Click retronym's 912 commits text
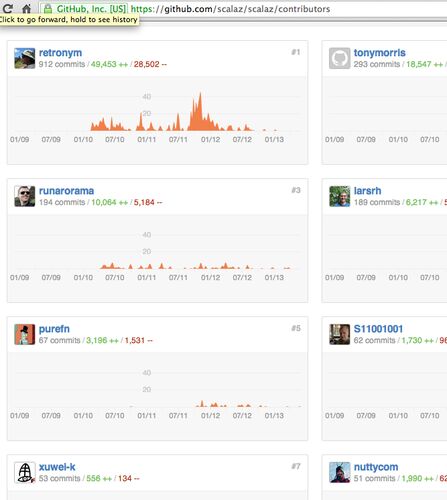 [62, 64]
